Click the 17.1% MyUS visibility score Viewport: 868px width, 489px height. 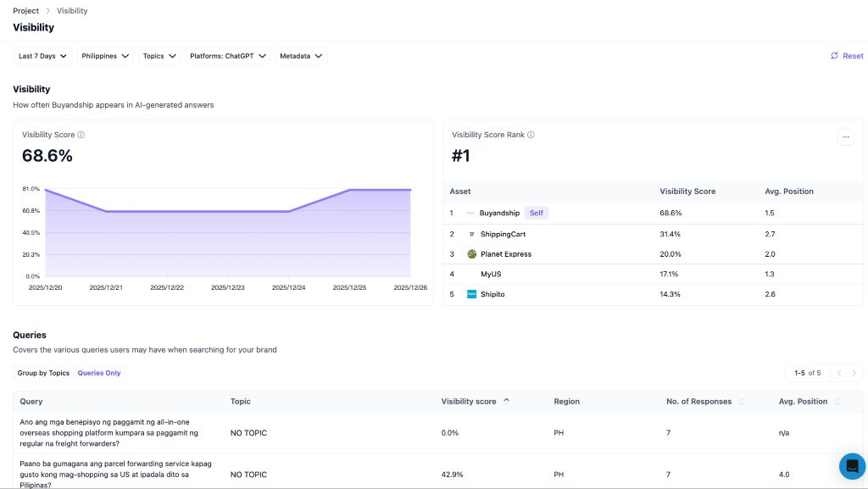(669, 275)
